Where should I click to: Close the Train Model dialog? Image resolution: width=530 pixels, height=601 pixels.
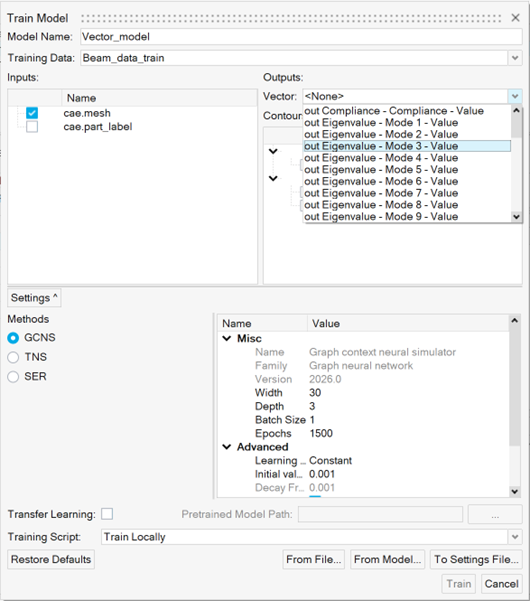click(x=515, y=18)
